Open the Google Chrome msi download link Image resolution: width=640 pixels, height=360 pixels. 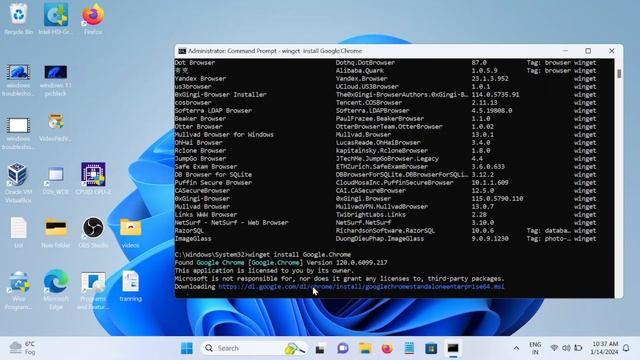361,287
